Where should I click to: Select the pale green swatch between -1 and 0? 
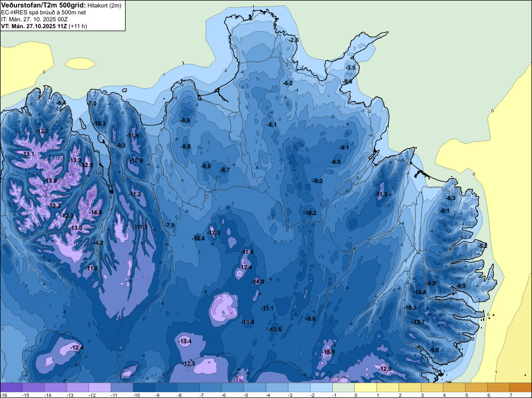tap(343, 387)
